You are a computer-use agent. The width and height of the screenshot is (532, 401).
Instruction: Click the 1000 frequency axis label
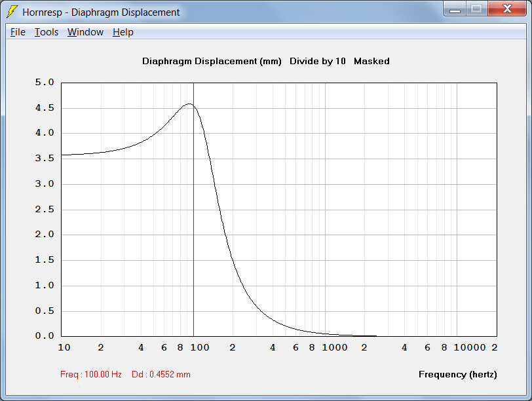[x=335, y=348]
